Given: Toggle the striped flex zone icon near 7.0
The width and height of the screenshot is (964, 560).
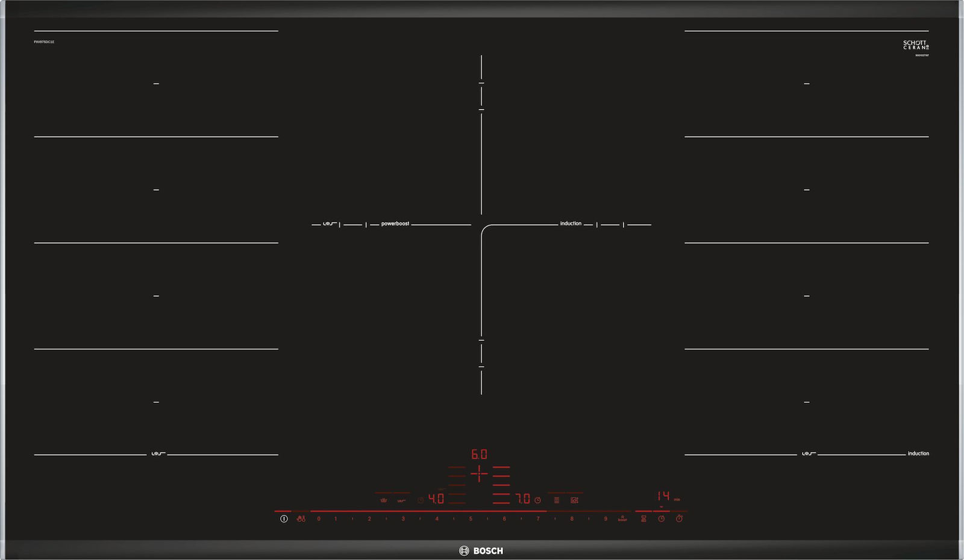Looking at the screenshot, I should pyautogui.click(x=556, y=500).
